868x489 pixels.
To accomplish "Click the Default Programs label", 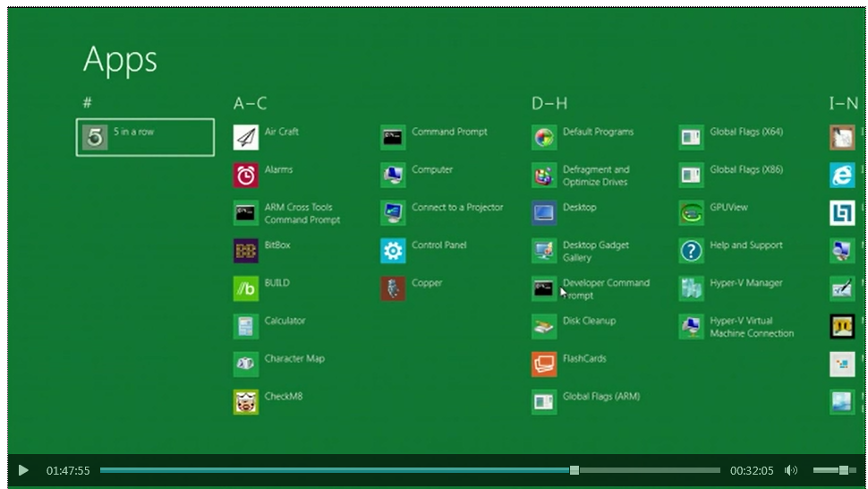I will pos(598,132).
